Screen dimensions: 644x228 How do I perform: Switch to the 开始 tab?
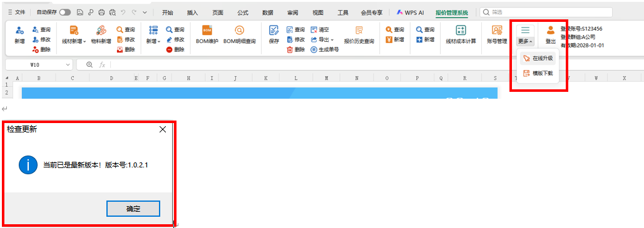pyautogui.click(x=167, y=12)
